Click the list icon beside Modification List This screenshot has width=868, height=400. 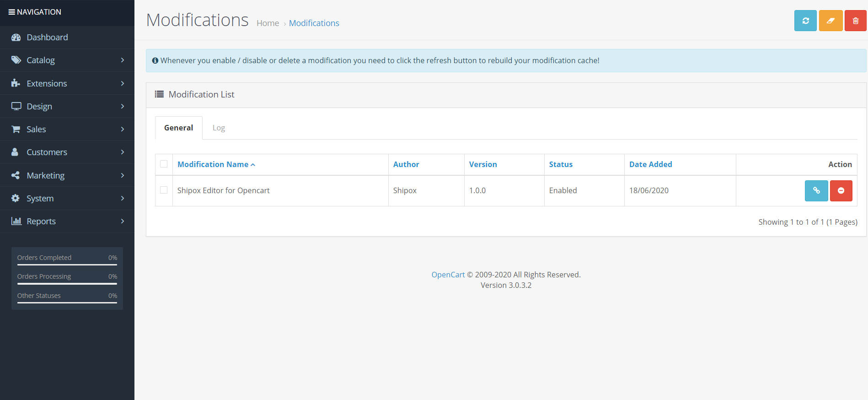click(159, 94)
